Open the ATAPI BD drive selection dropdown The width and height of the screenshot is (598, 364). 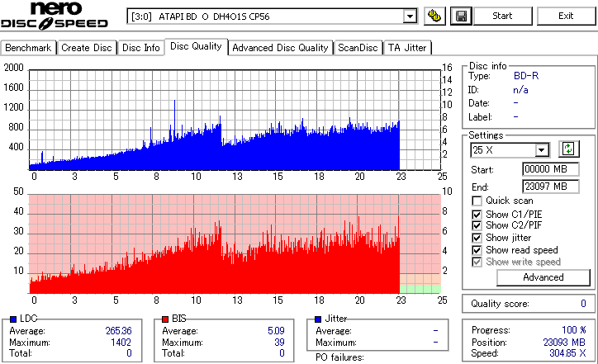[x=410, y=17]
